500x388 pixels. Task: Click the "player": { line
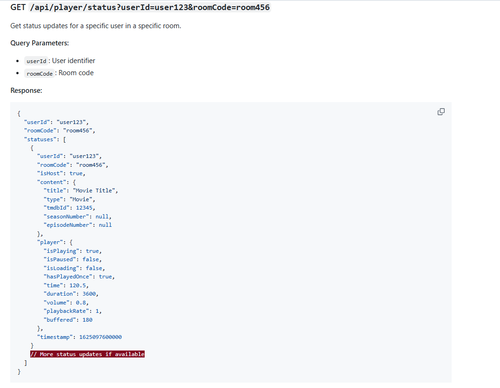55,242
